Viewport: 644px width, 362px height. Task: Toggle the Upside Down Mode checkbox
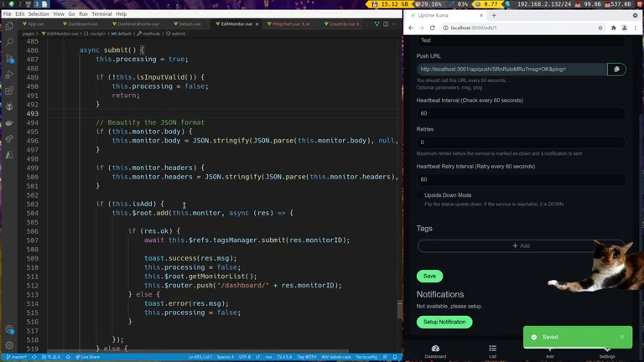[x=419, y=195]
